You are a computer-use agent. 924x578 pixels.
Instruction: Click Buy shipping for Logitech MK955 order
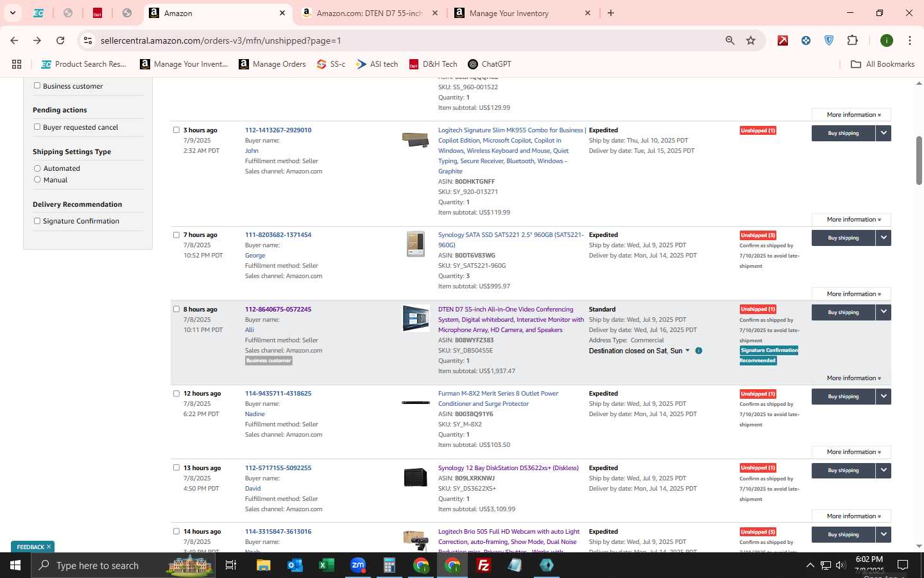click(843, 133)
